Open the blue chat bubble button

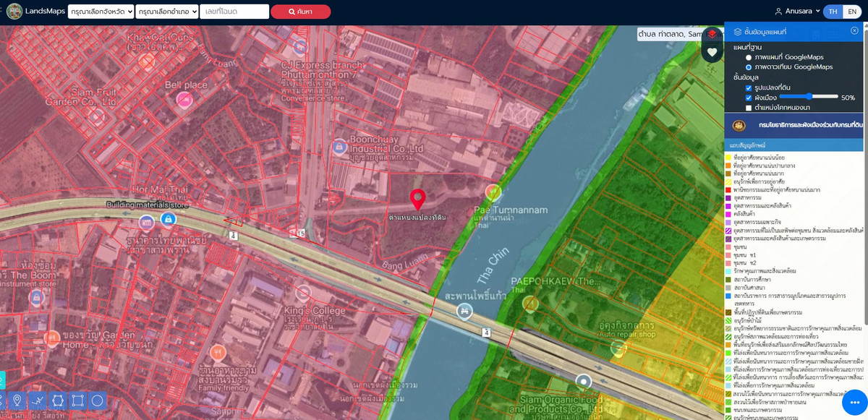click(x=854, y=402)
